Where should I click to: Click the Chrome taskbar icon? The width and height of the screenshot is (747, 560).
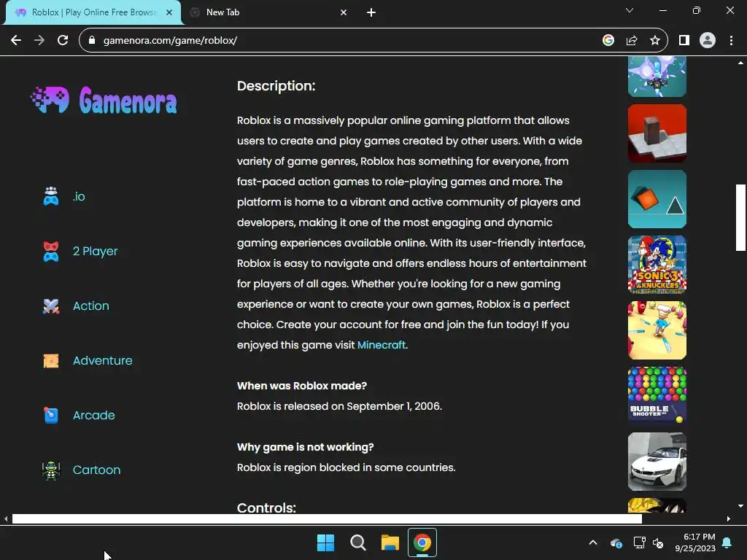tap(422, 542)
